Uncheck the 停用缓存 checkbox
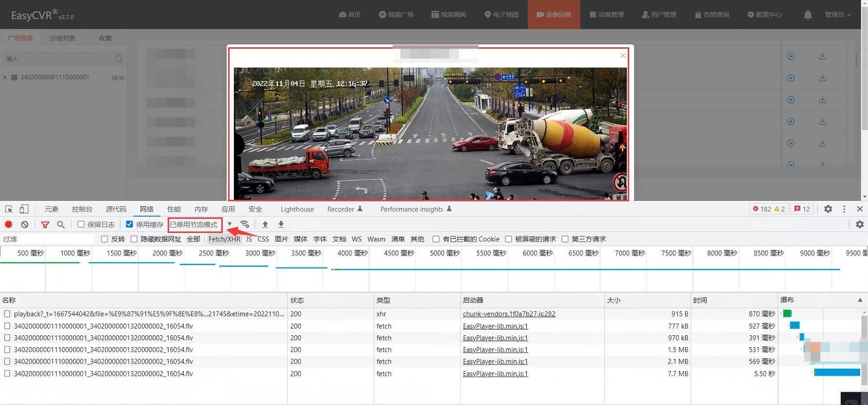The height and width of the screenshot is (405, 868). pyautogui.click(x=129, y=224)
